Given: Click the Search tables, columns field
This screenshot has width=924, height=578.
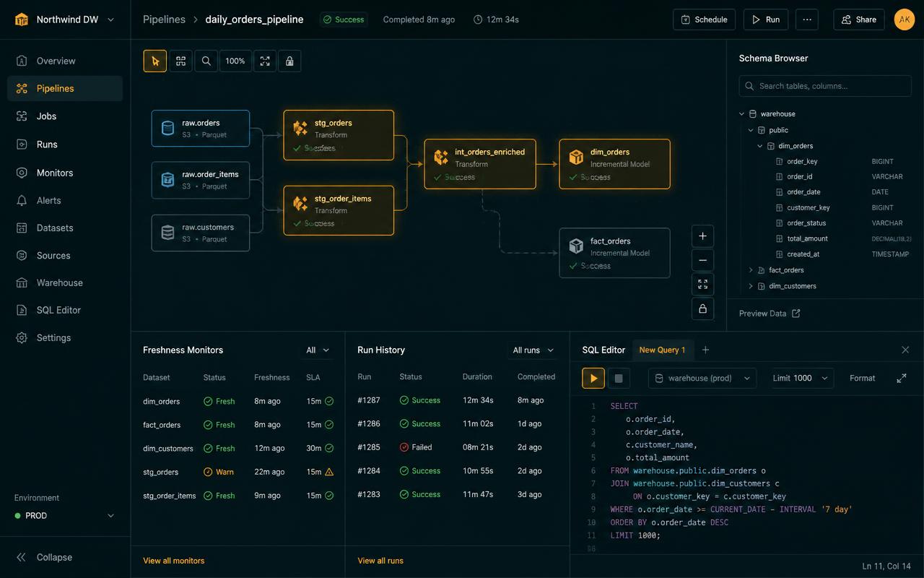Looking at the screenshot, I should tap(824, 86).
